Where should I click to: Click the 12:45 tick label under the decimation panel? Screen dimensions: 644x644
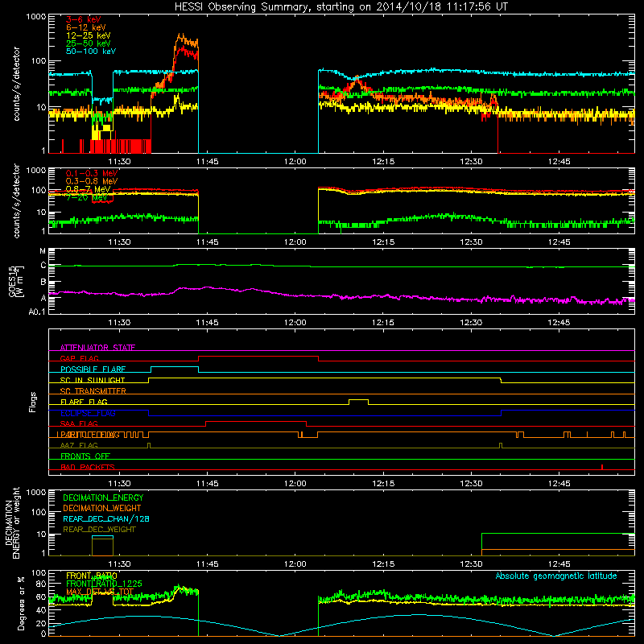pos(559,564)
